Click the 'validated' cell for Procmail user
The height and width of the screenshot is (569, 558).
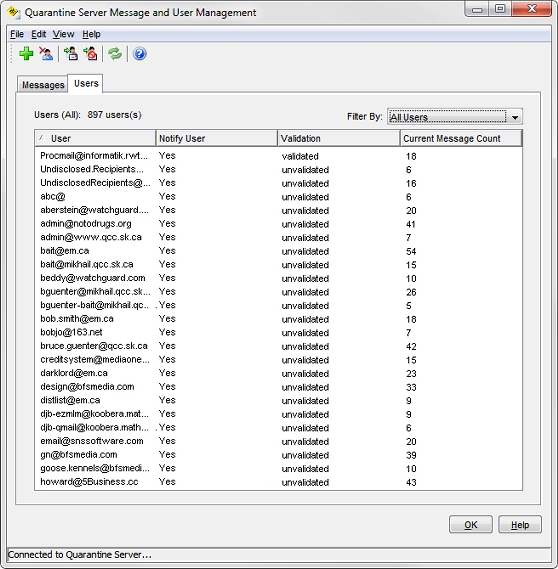click(x=300, y=156)
